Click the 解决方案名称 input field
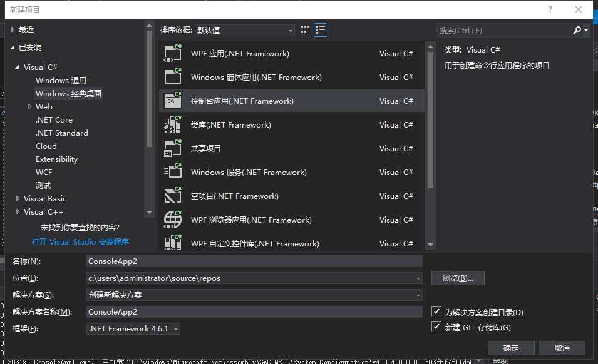The image size is (598, 364). click(254, 312)
